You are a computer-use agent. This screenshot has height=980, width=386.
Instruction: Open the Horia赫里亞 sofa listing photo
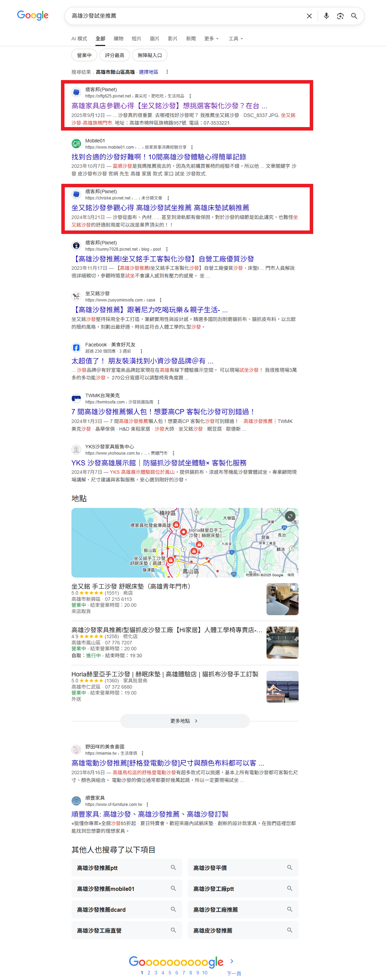click(x=282, y=687)
